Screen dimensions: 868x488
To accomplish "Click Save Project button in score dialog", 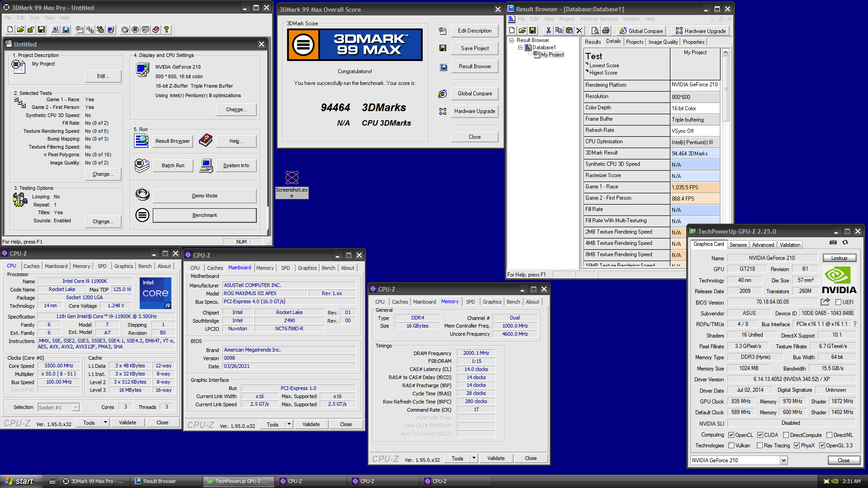I will [475, 48].
